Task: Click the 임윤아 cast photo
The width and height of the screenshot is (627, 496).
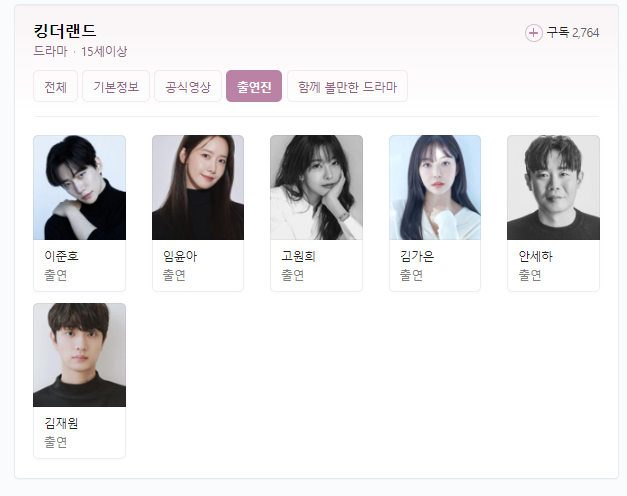Action: [198, 188]
